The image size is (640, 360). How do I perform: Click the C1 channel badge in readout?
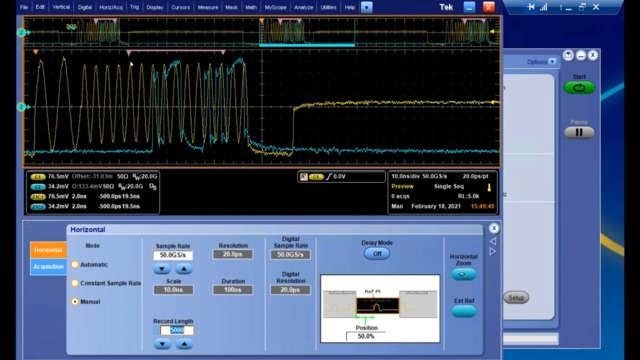[x=38, y=177]
